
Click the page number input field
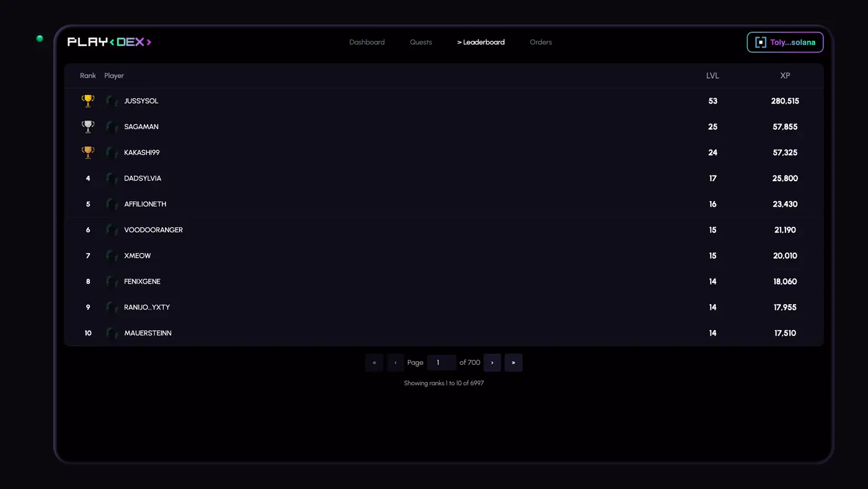point(441,362)
